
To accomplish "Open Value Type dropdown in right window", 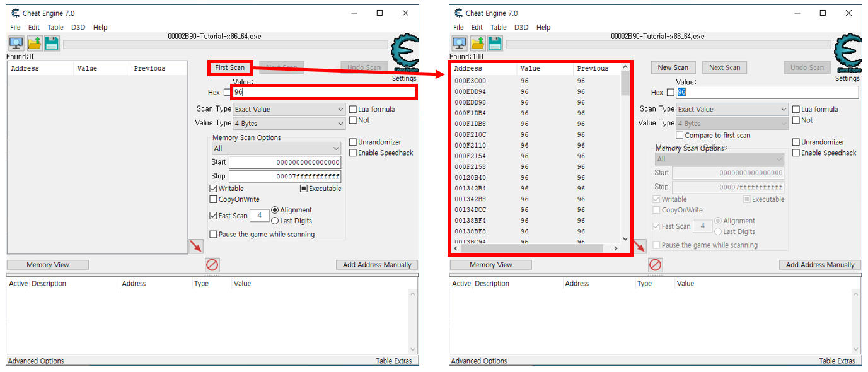I will pos(732,124).
